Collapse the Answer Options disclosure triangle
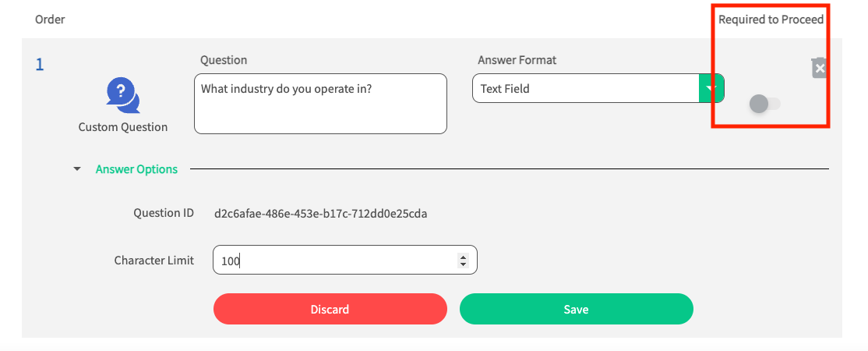 tap(77, 168)
